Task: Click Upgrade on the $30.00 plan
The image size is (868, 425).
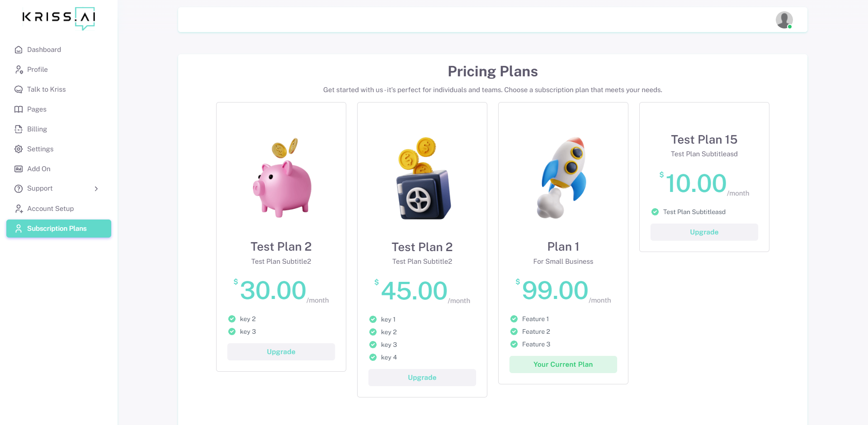Action: 281,352
